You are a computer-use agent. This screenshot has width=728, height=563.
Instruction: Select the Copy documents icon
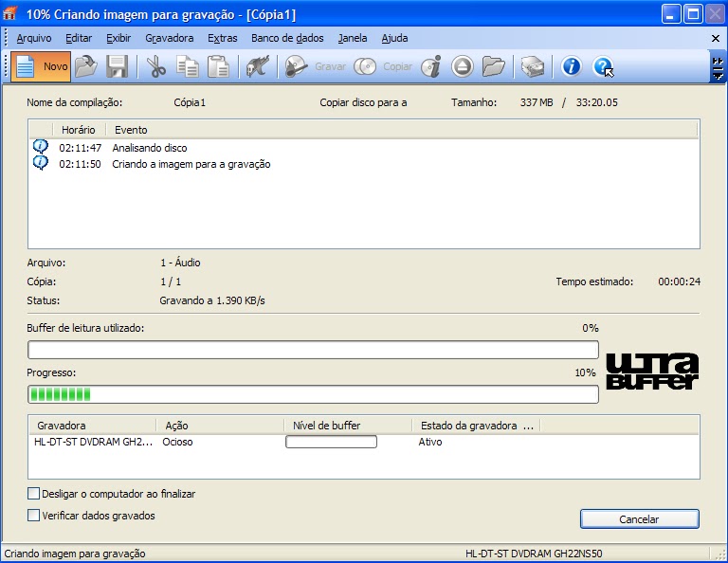188,67
